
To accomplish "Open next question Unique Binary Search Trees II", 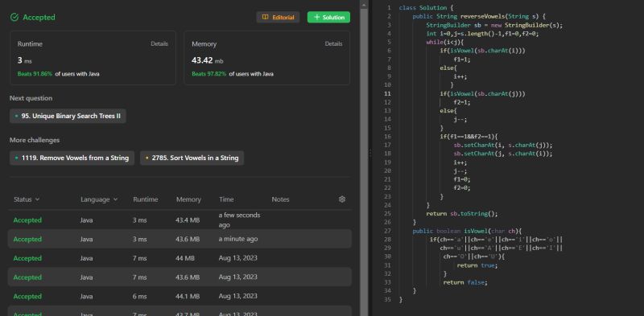I will [x=68, y=116].
